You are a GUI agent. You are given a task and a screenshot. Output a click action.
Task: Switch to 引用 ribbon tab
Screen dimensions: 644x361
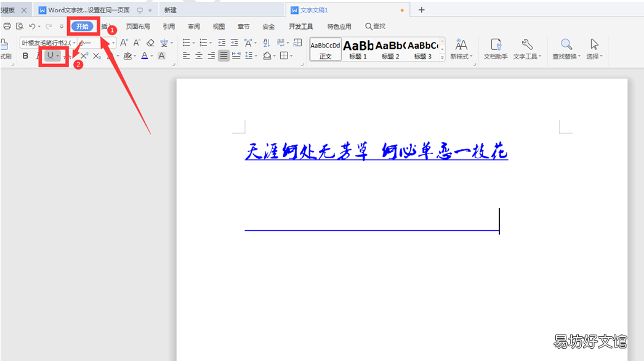point(169,26)
